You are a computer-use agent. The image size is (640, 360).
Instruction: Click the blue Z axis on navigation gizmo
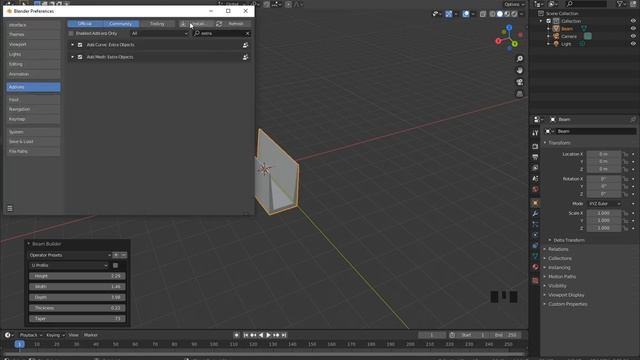coord(509,27)
